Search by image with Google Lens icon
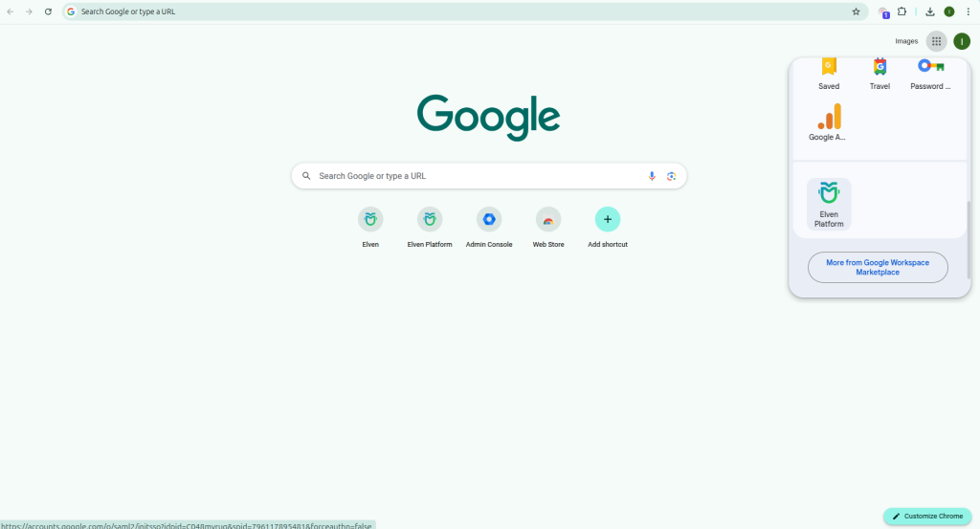 (671, 176)
